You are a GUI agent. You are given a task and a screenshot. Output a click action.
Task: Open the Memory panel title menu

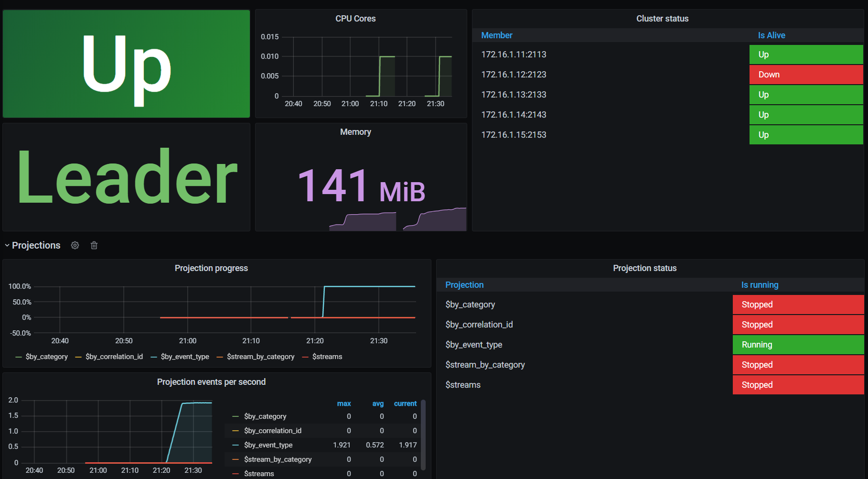coord(355,132)
